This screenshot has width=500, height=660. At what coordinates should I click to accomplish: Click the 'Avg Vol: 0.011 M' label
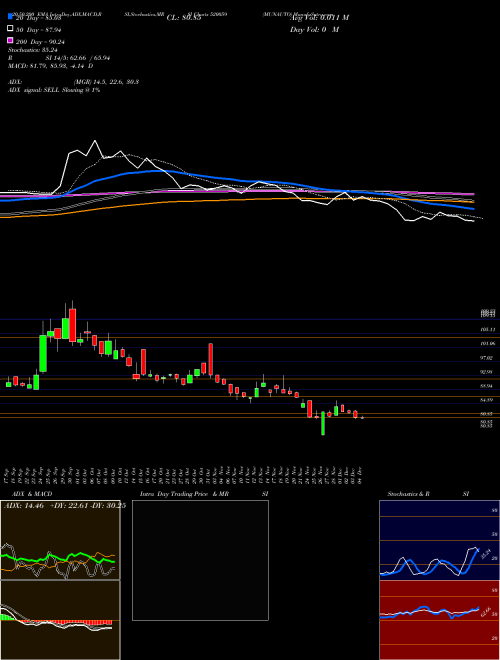pos(319,18)
